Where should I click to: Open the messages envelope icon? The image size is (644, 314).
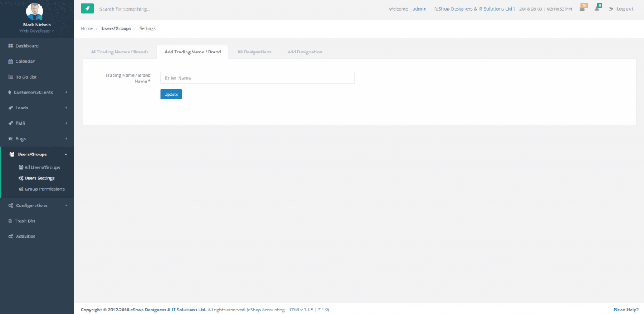582,9
